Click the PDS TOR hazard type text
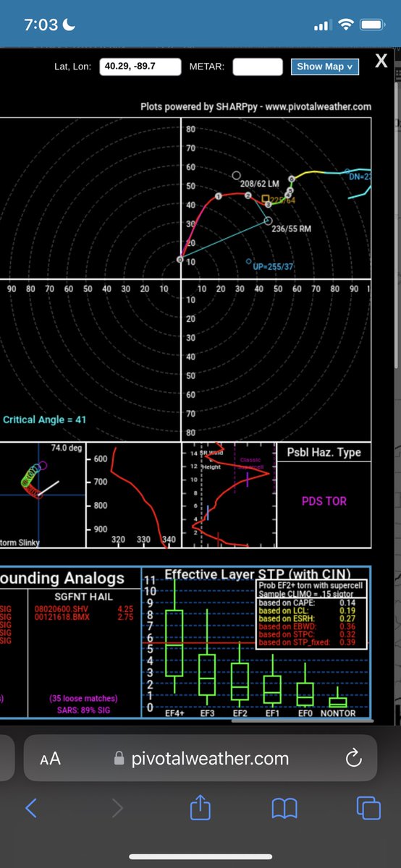Screen dimensions: 401x868 point(324,501)
